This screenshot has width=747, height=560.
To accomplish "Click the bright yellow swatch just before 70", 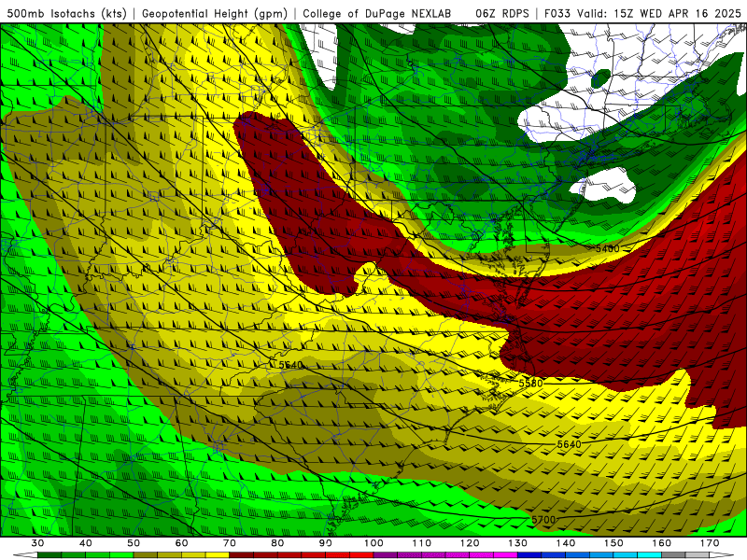I will 218,555.
